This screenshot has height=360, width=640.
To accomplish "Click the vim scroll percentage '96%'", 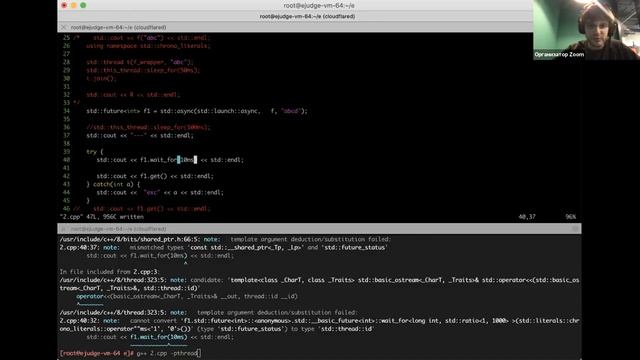I will pyautogui.click(x=571, y=217).
